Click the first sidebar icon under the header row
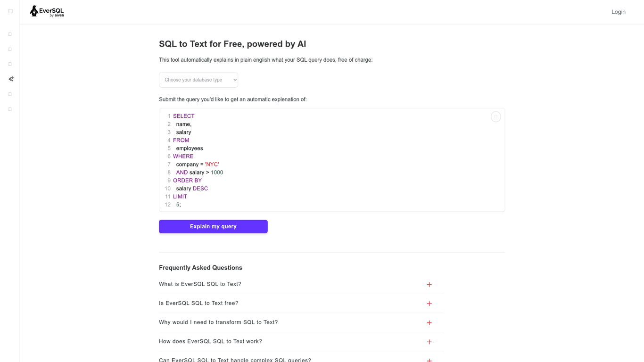The width and height of the screenshot is (644, 362). pyautogui.click(x=10, y=34)
